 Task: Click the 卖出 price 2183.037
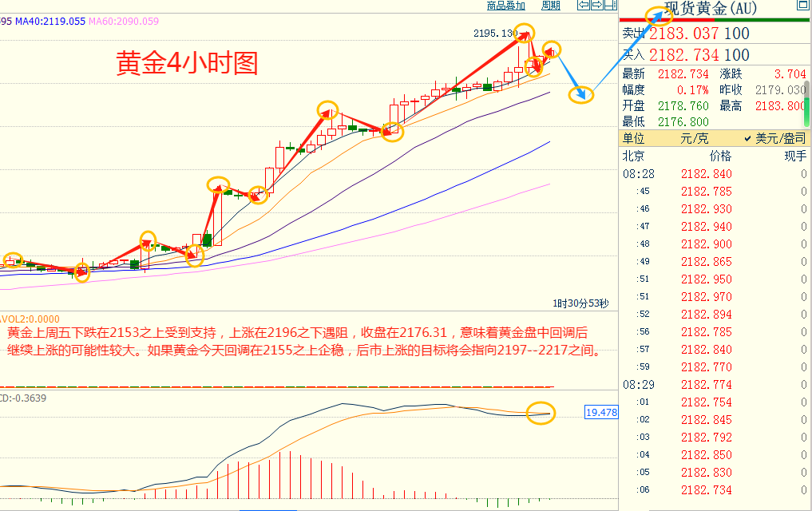pos(683,34)
